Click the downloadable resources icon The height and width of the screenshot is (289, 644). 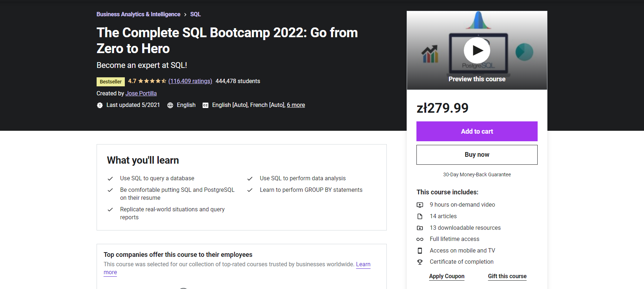(420, 228)
